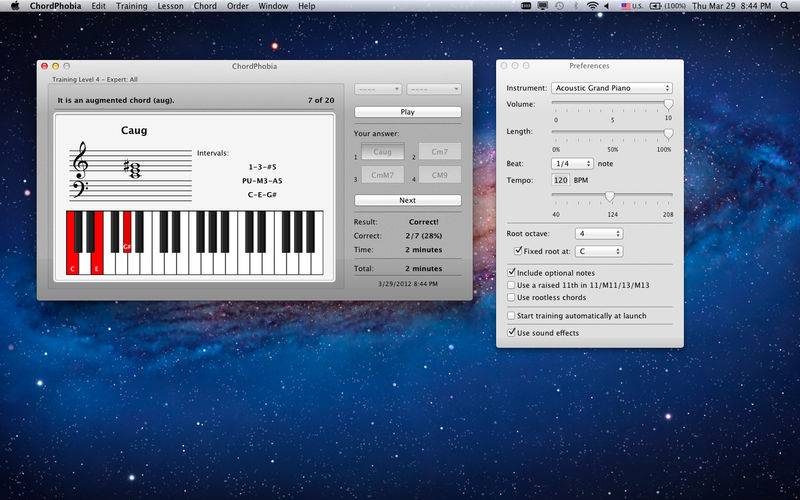
Task: Click the 'PU–M3–A5' interval text
Action: [262, 181]
